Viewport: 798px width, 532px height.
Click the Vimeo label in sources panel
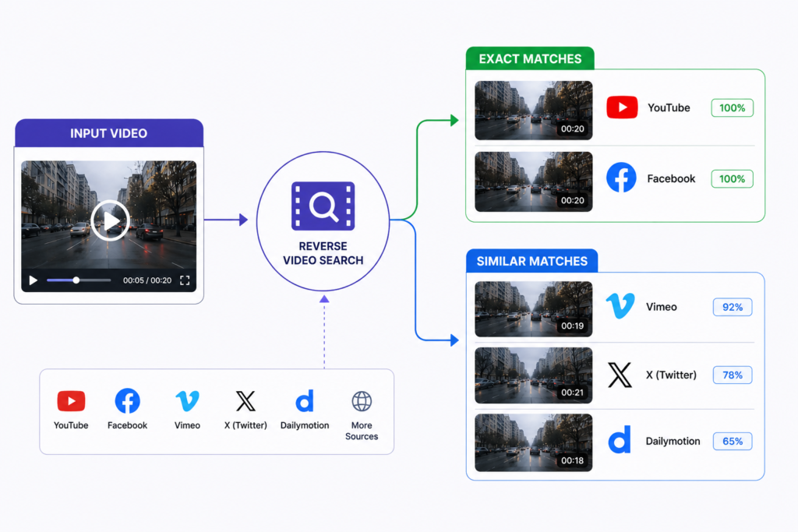point(187,425)
